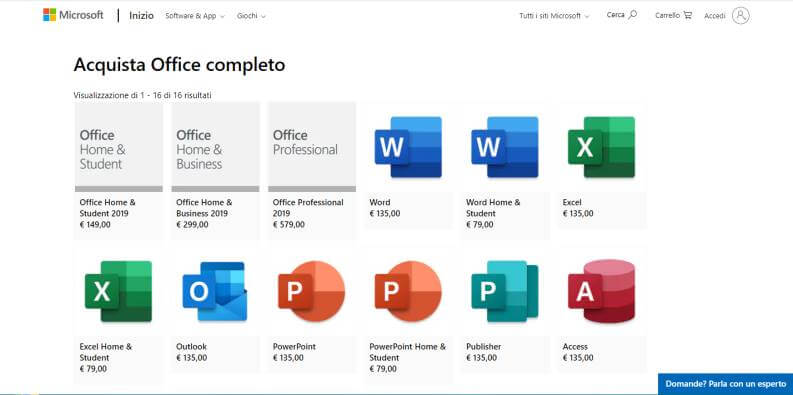
Task: Open Office Home & Student 2019 link
Action: [108, 208]
